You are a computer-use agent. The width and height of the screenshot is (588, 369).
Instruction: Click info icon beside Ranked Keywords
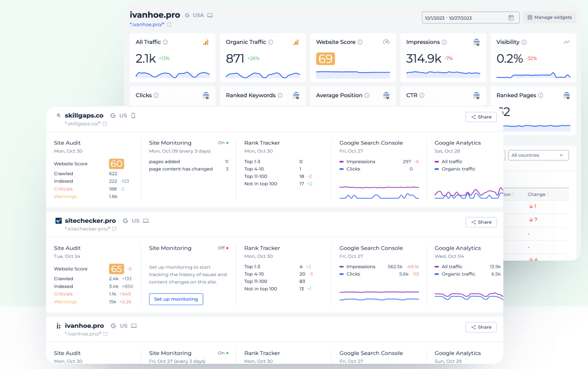[x=280, y=95]
